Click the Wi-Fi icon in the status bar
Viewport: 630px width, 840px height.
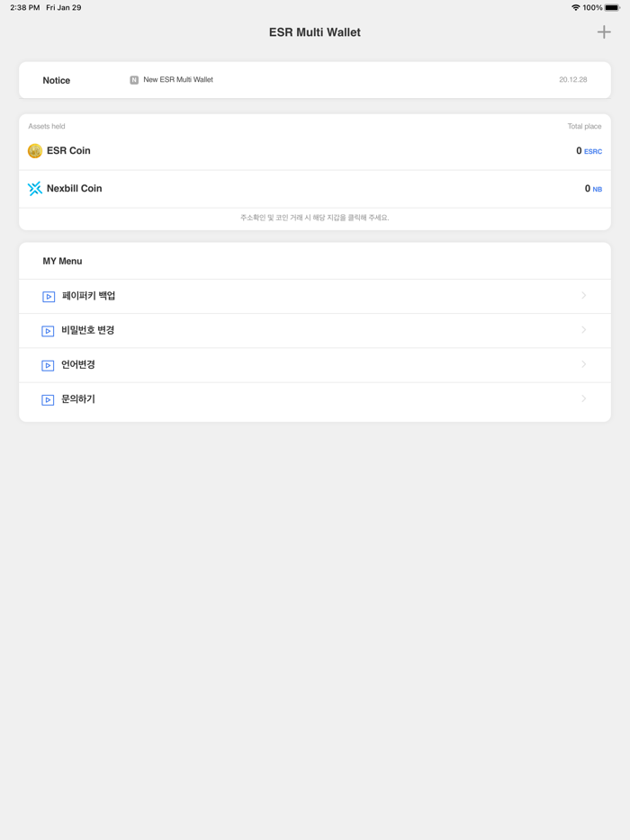point(576,7)
